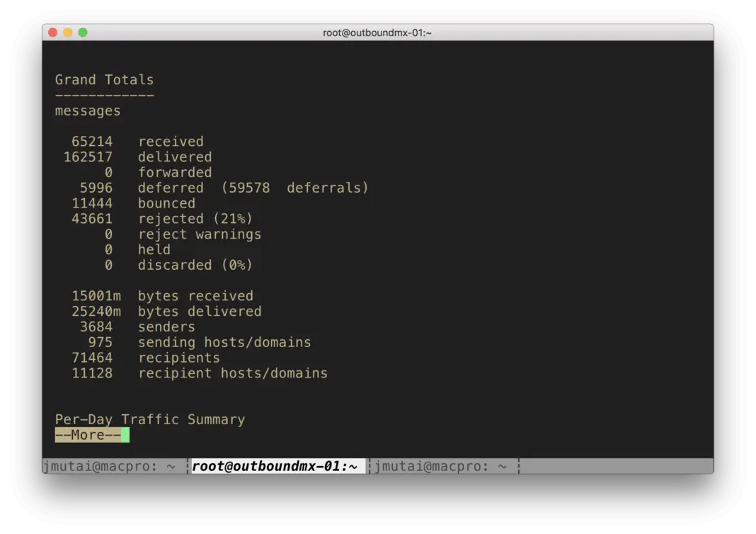
Task: Click the red close window button
Action: (53, 33)
